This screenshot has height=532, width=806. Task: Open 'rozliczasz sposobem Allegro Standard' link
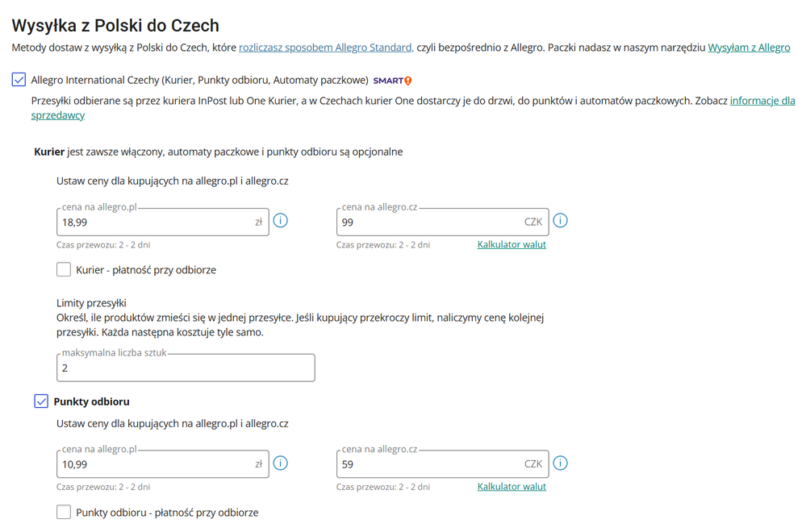coord(326,48)
